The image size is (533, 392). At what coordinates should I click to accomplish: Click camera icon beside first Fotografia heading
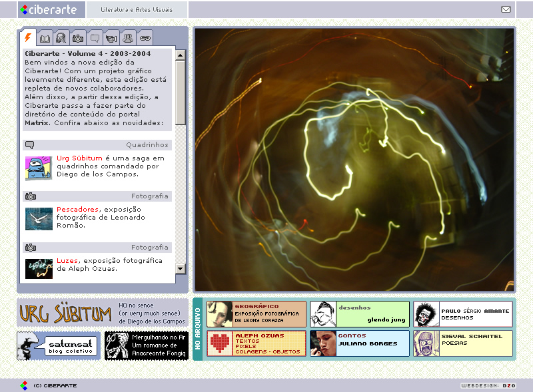pyautogui.click(x=31, y=196)
